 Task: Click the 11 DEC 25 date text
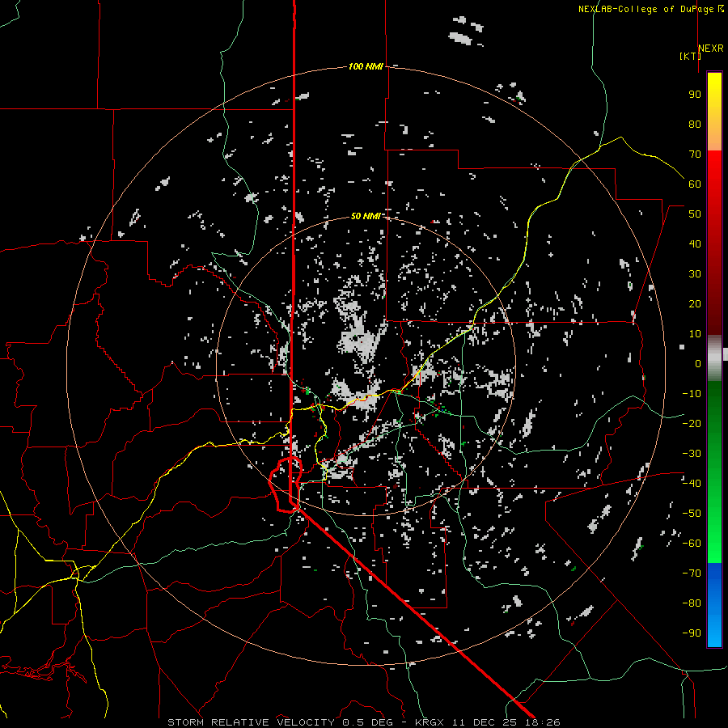(x=485, y=722)
